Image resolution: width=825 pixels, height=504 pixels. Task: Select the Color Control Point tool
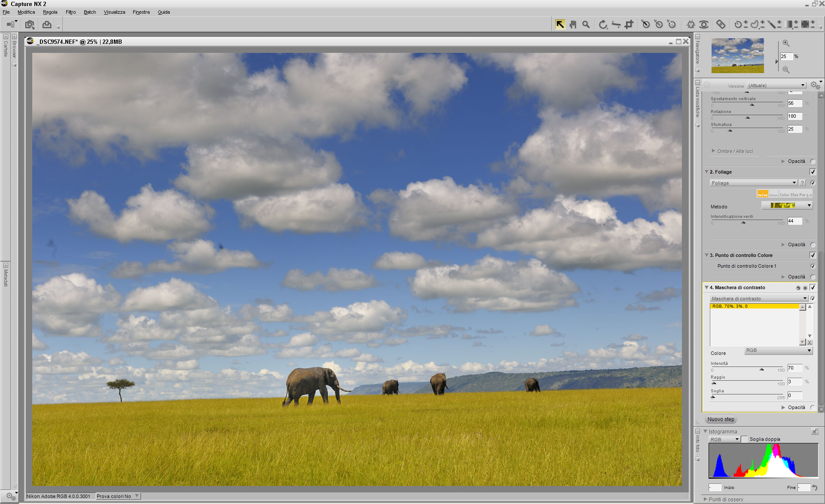(691, 24)
